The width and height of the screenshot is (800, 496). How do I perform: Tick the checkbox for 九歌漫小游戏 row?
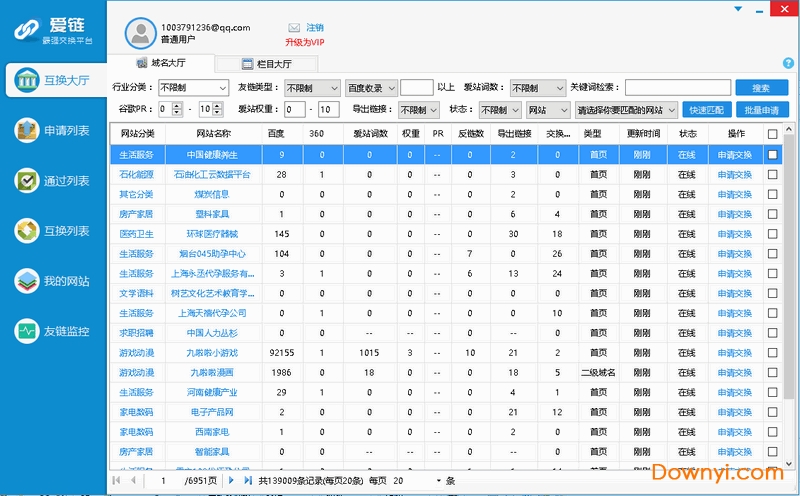[x=772, y=353]
